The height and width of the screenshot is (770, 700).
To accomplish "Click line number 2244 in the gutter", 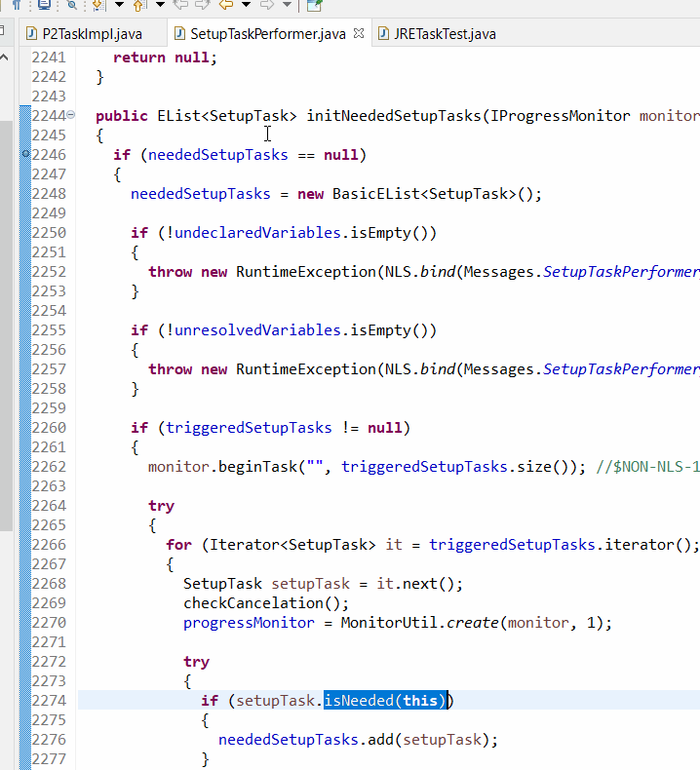I will click(x=49, y=116).
